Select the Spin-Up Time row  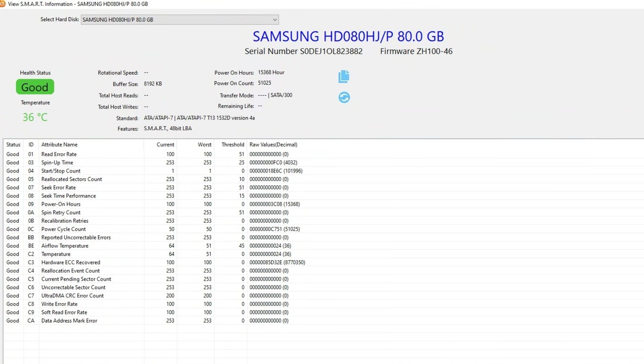(324, 162)
